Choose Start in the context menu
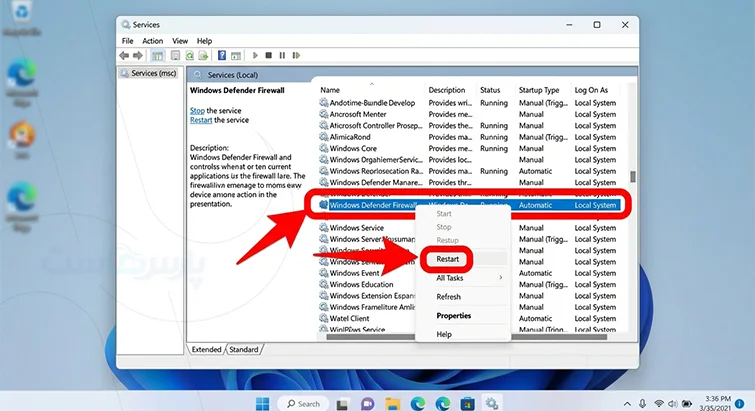755x411 pixels. (x=443, y=214)
